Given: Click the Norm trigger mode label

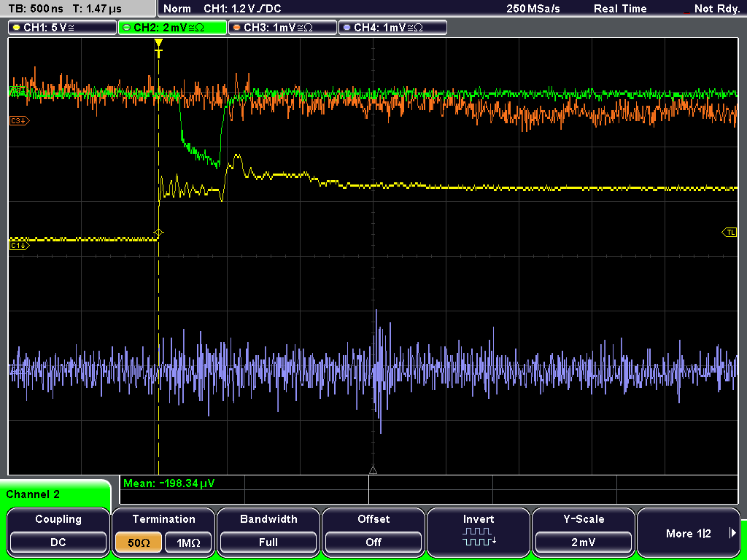Looking at the screenshot, I should [177, 9].
